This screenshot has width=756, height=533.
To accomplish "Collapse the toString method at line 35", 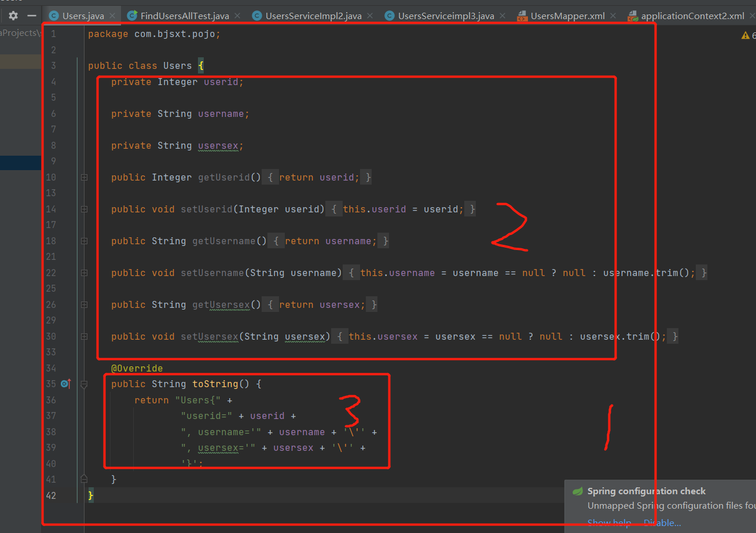I will pyautogui.click(x=84, y=384).
